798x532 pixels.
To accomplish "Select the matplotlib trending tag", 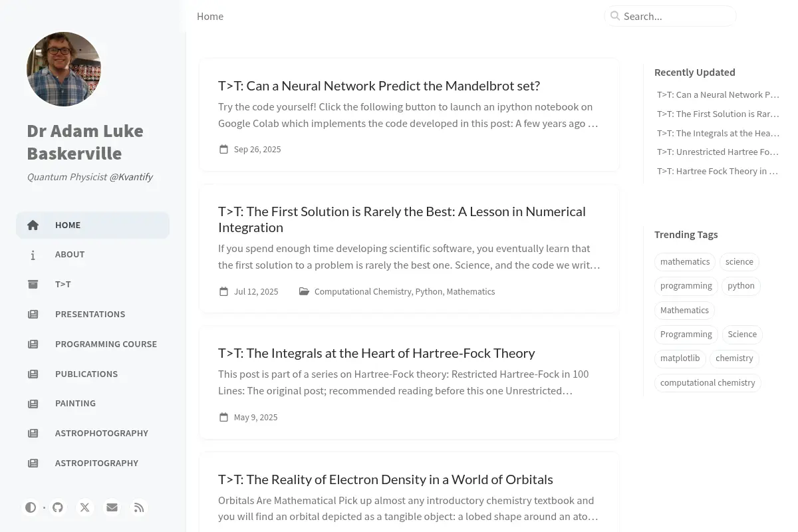I will [680, 358].
